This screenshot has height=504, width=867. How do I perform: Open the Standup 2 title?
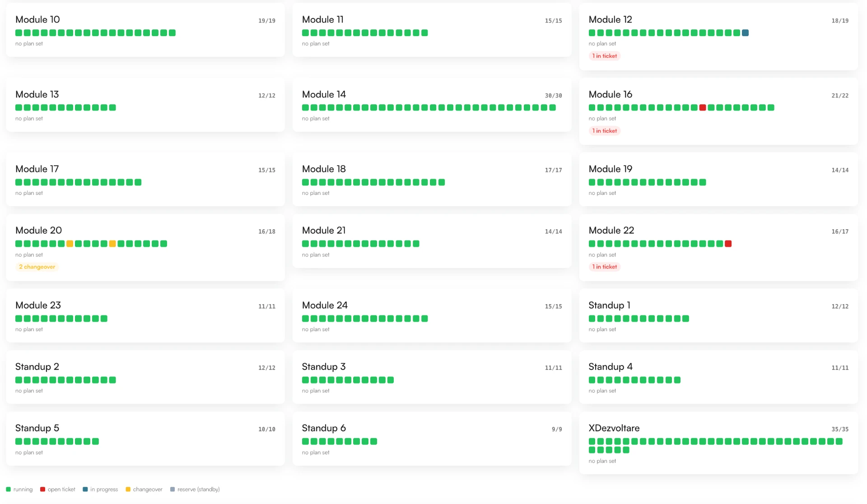tap(37, 366)
